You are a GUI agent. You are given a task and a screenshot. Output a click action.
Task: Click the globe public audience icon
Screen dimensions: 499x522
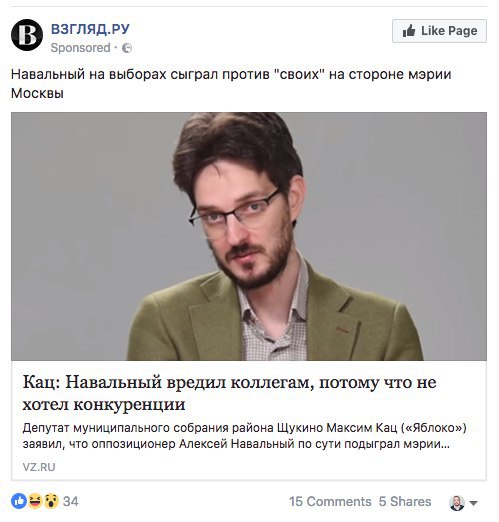(x=127, y=48)
